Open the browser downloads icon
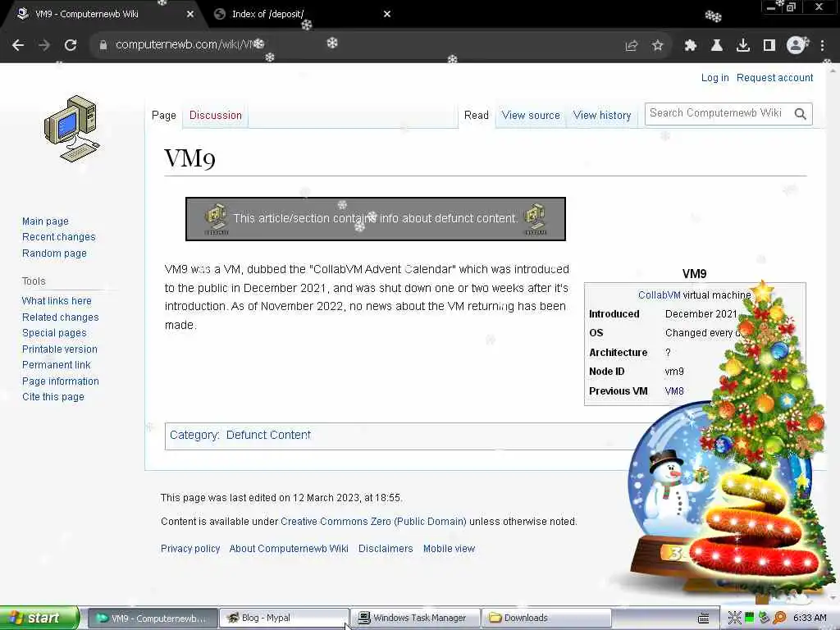 point(743,46)
